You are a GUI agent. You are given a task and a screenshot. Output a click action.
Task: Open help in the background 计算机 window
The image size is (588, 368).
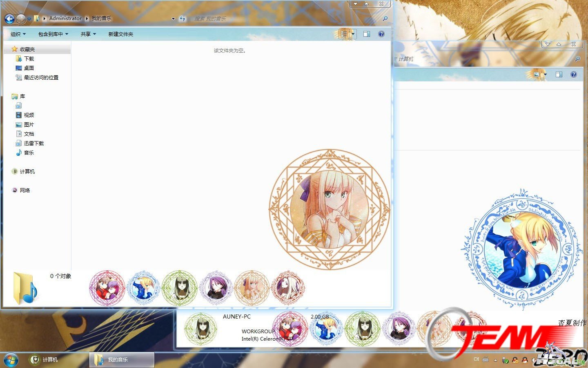(x=574, y=74)
